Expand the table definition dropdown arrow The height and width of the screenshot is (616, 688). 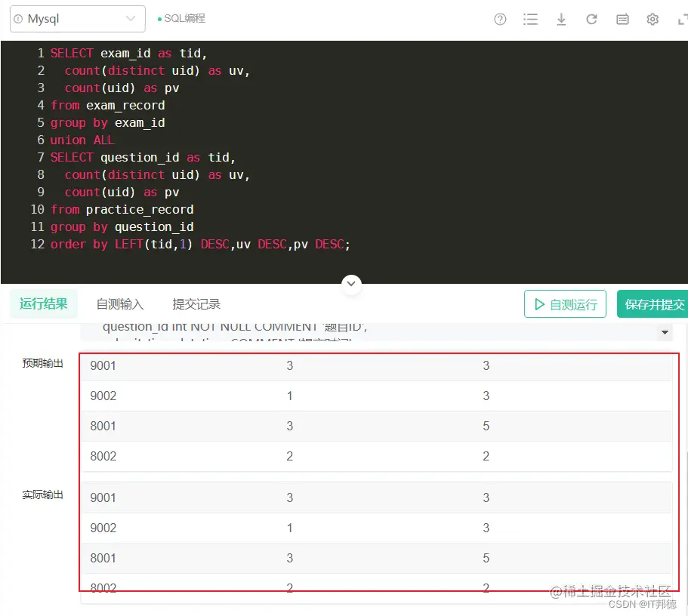[x=665, y=333]
